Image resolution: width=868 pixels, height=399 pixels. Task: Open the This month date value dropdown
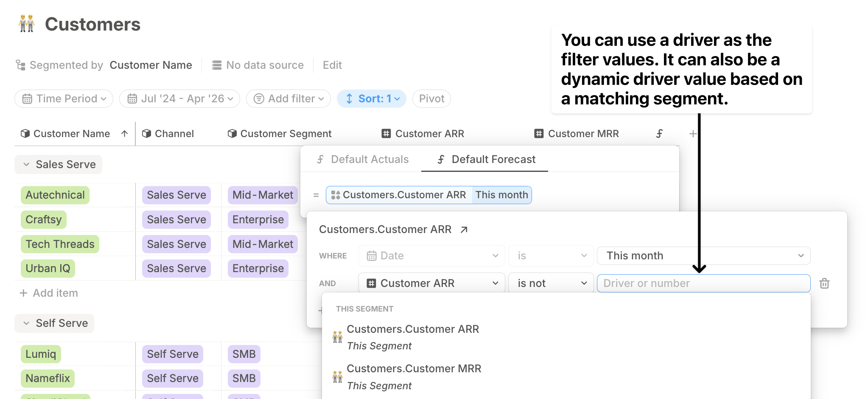point(703,256)
